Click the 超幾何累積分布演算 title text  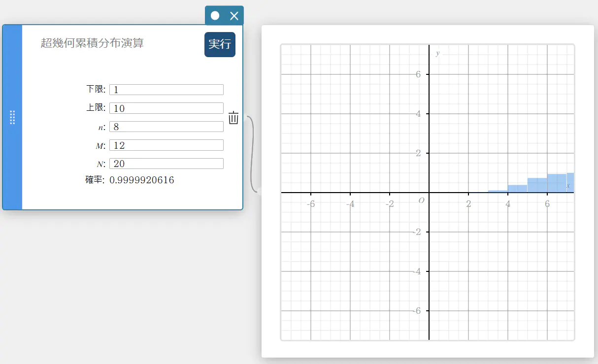pyautogui.click(x=92, y=43)
